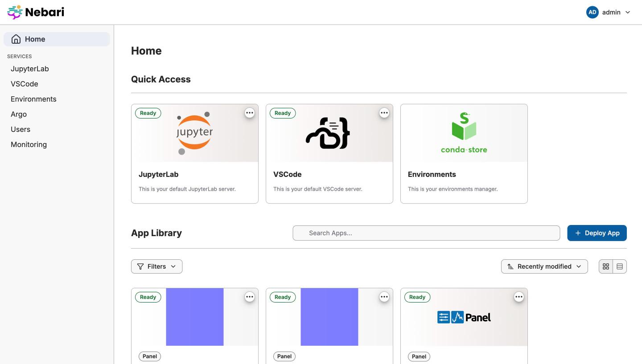Open JupyterLab from the sidebar

click(30, 69)
